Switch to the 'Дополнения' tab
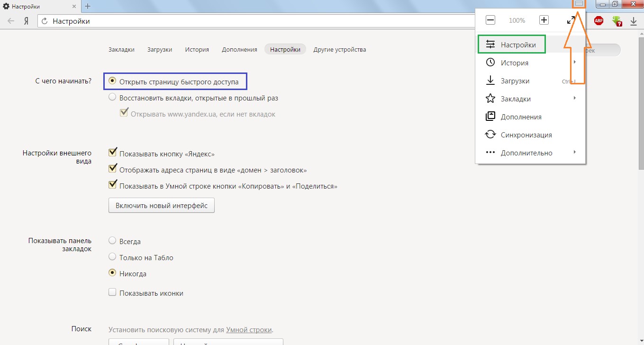Screen dimensions: 644x345 [239, 49]
